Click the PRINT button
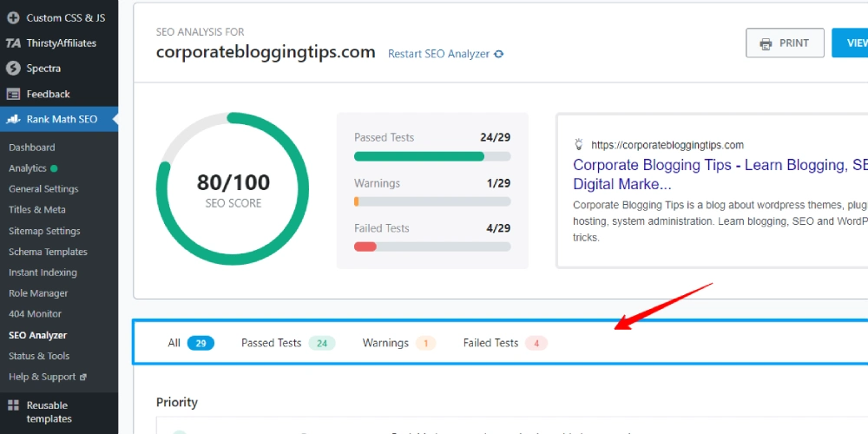This screenshot has height=434, width=868. 785,43
